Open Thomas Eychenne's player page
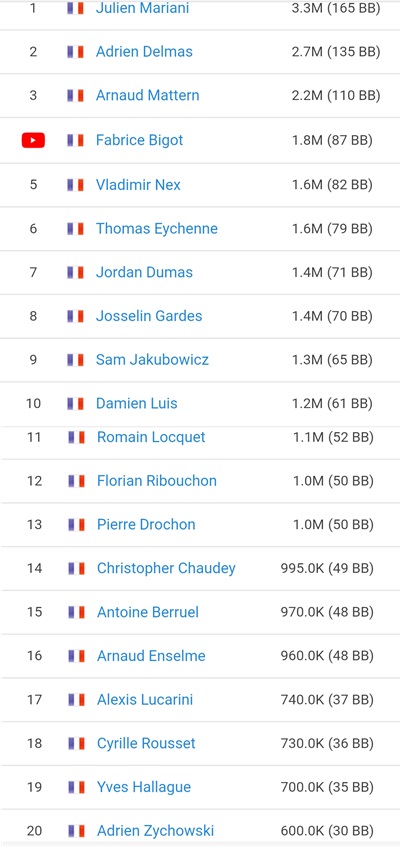 [x=157, y=229]
